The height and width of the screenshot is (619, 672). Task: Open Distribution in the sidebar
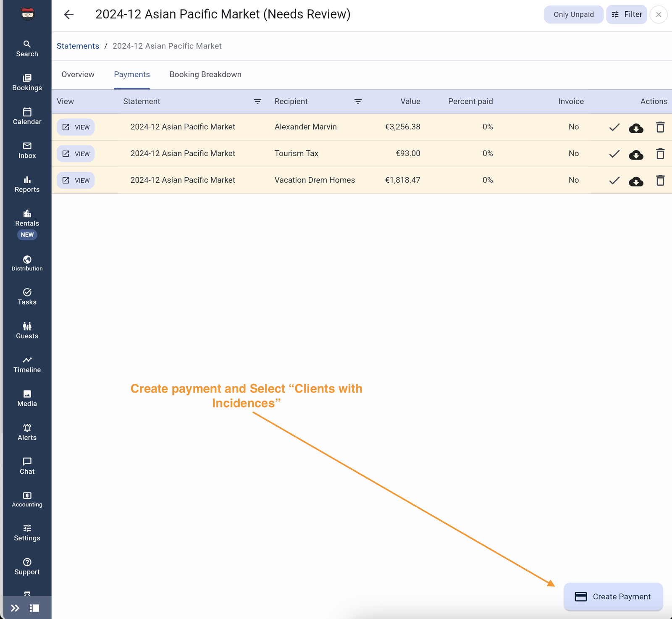click(x=27, y=263)
